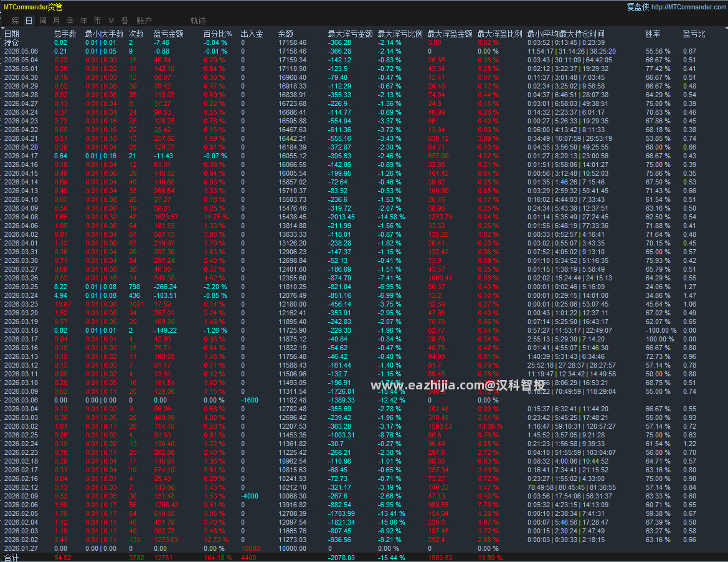
Task: Click total percentage 104.18 %
Action: point(218,558)
